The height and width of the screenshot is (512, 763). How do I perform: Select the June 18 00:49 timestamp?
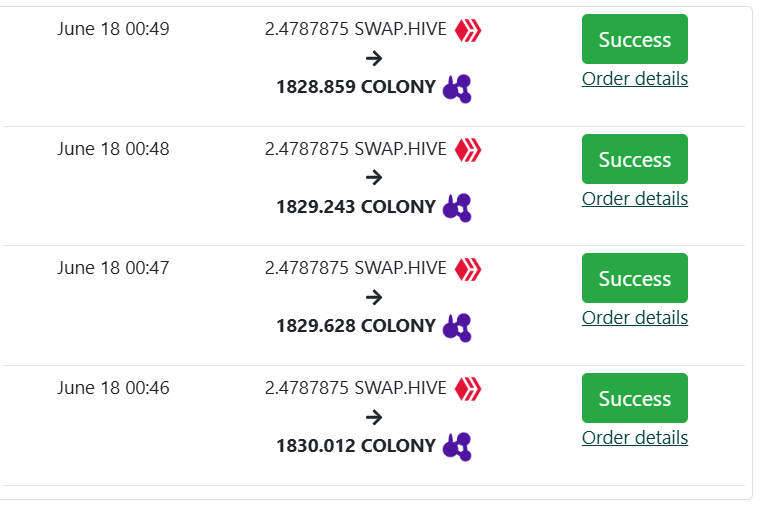click(x=113, y=29)
